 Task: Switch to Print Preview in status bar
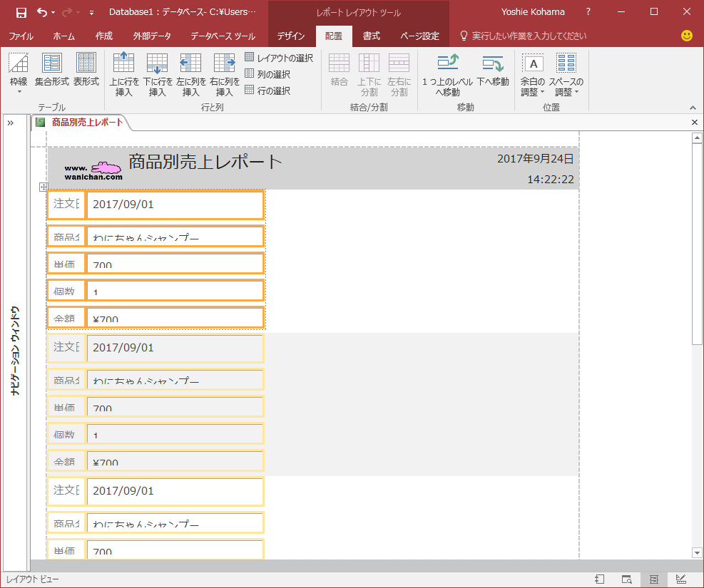click(627, 579)
